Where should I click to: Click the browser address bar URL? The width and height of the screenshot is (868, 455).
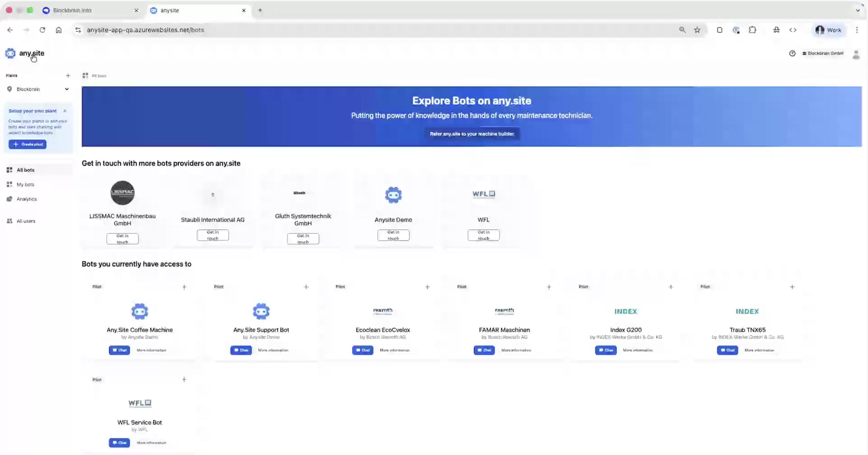point(145,30)
